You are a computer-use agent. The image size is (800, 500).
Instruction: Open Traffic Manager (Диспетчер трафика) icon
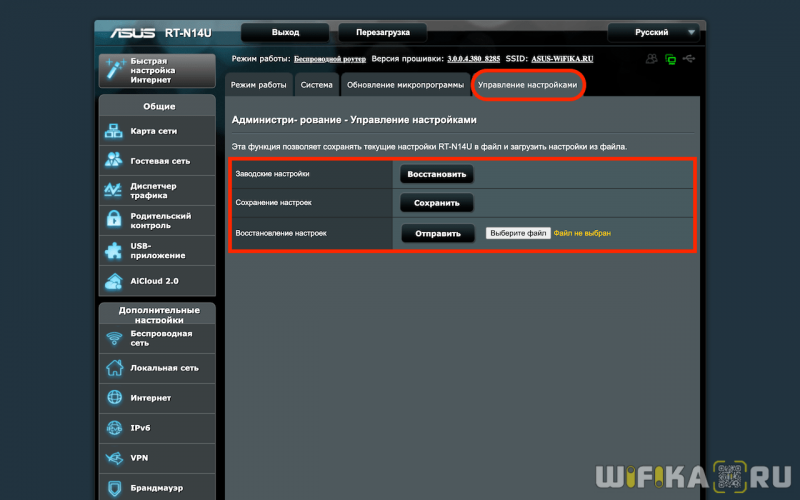tap(113, 190)
